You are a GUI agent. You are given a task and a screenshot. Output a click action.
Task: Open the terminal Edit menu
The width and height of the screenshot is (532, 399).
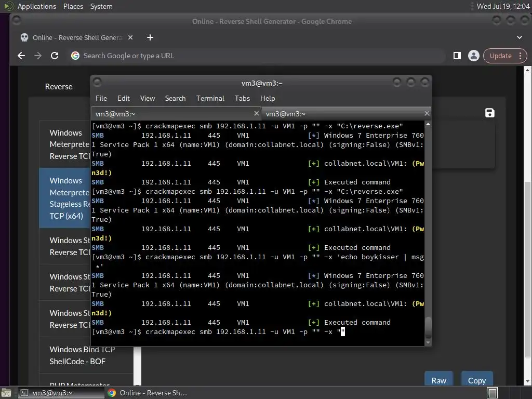pyautogui.click(x=124, y=98)
